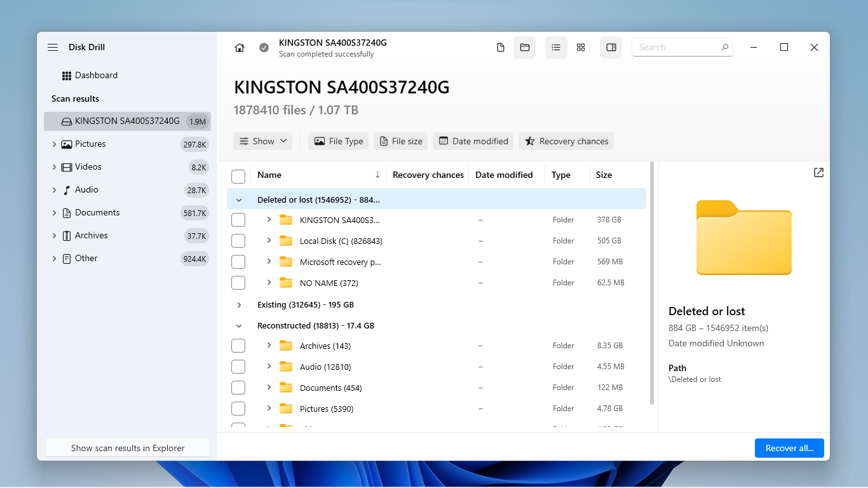Open preview in external window icon
868x488 pixels.
(x=818, y=173)
